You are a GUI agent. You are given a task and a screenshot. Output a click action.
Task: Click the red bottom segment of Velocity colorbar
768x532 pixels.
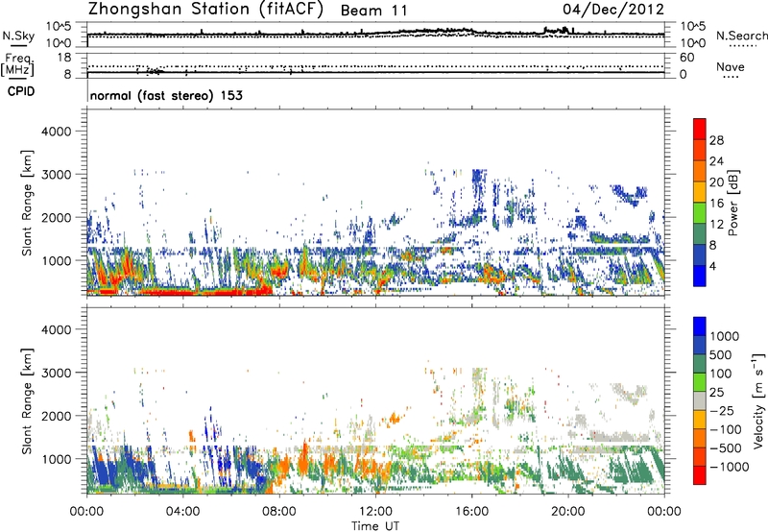(x=700, y=475)
